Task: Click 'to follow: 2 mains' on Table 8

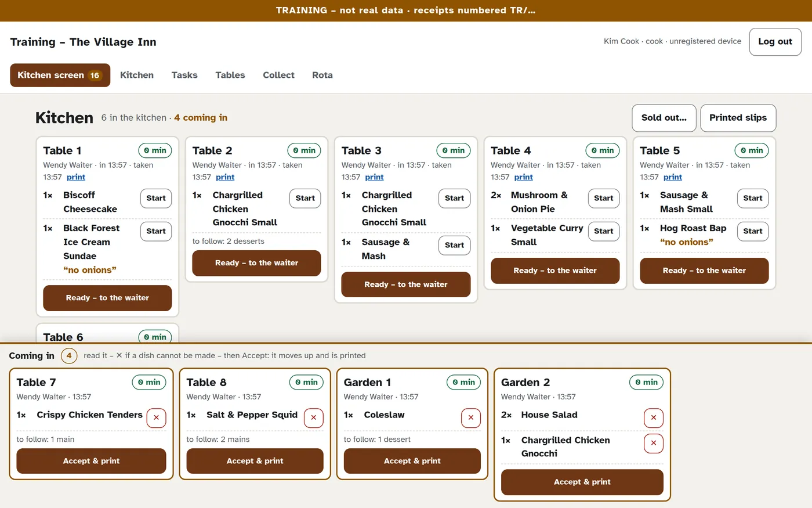Action: click(218, 439)
